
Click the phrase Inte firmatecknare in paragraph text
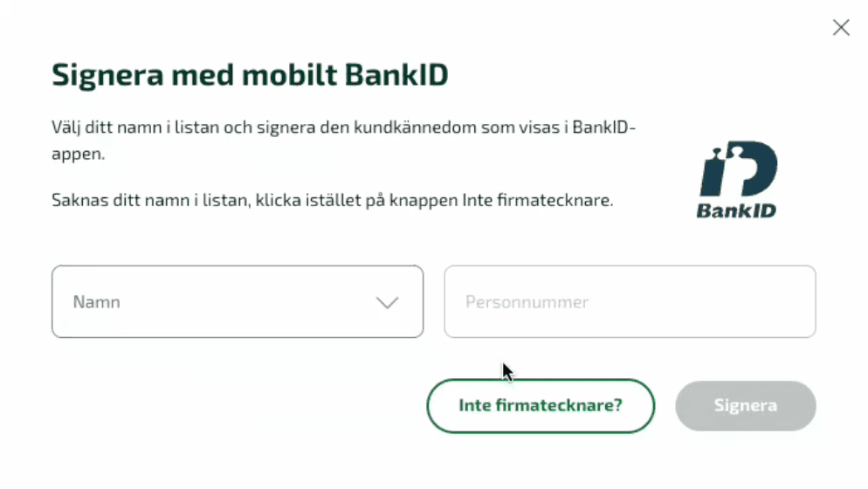click(x=536, y=199)
